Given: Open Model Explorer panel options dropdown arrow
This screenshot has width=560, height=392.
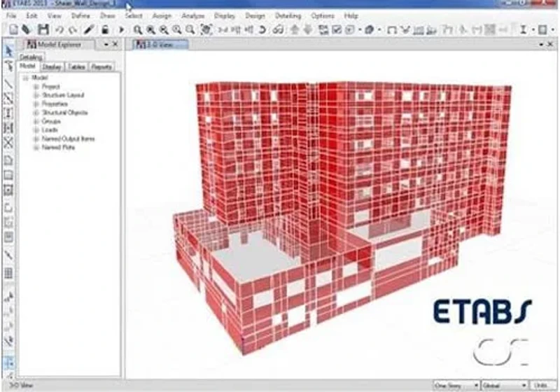Looking at the screenshot, I should (x=106, y=45).
